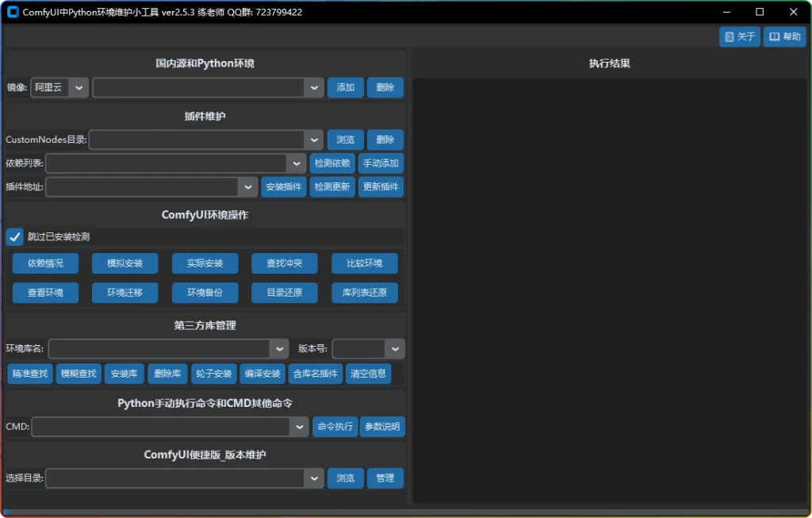Screen dimensions: 812x518
Task: Expand the CMD command history dropdown
Action: [299, 426]
